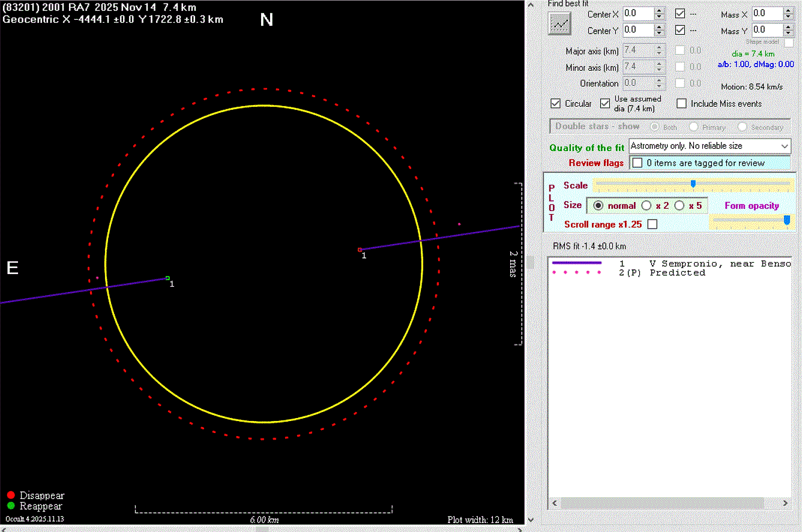Toggle Use assumed dia (7.4 km) checkbox
This screenshot has height=532, width=802.
point(605,104)
